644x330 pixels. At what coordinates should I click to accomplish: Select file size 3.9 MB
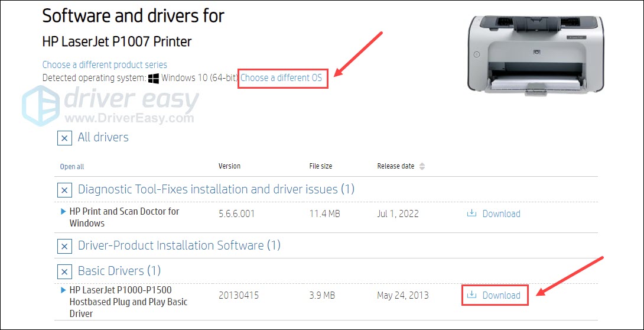point(322,295)
